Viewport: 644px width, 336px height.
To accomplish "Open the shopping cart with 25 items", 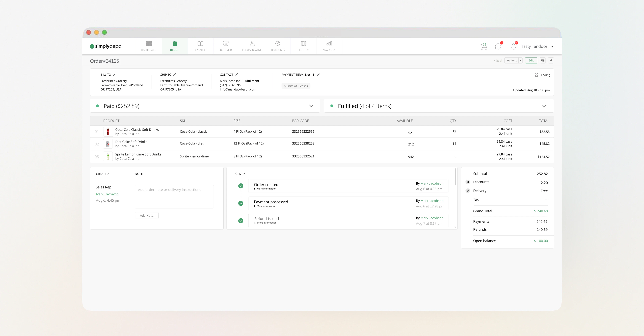I will pyautogui.click(x=484, y=47).
